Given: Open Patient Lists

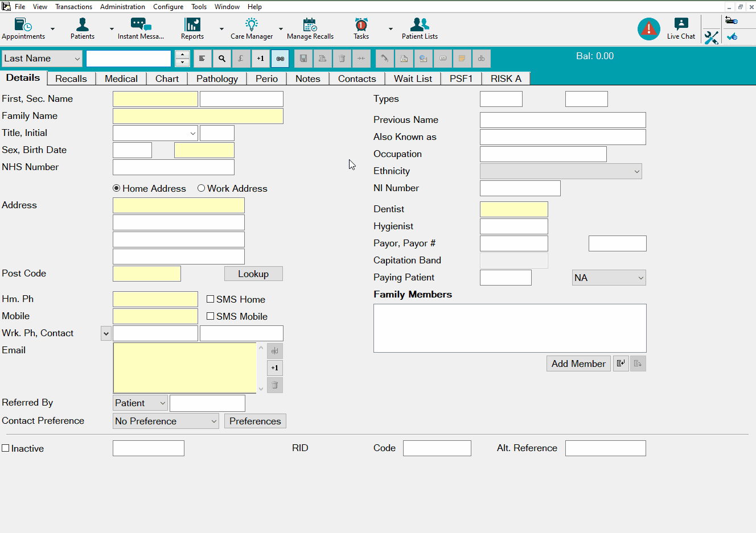Looking at the screenshot, I should [x=420, y=28].
